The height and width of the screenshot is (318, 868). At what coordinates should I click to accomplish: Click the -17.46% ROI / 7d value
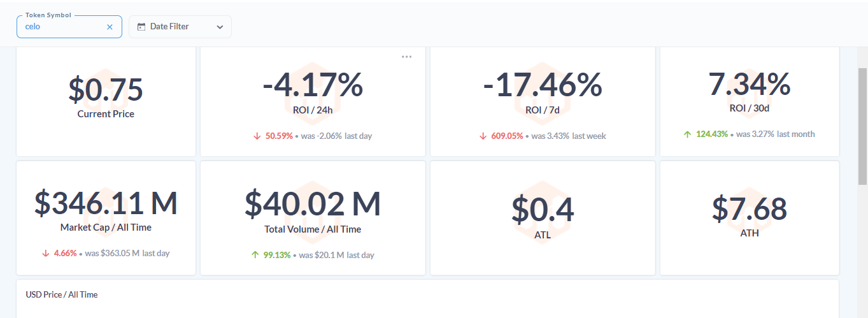(543, 84)
